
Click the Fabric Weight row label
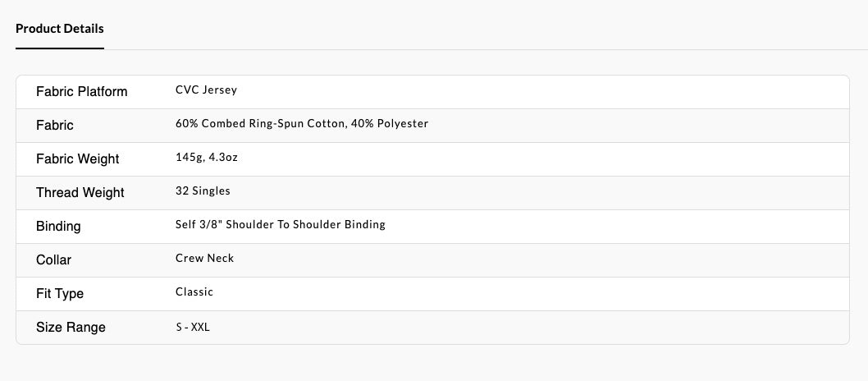pyautogui.click(x=78, y=159)
